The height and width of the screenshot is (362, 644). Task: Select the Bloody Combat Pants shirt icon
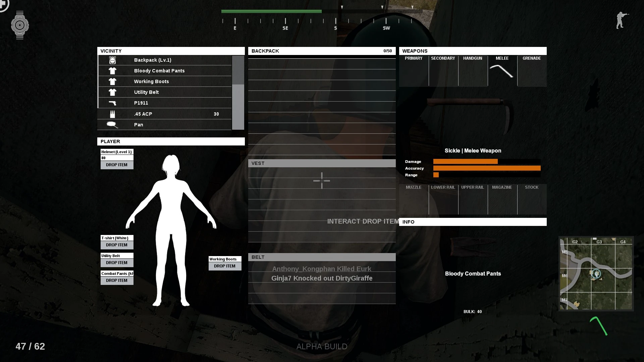pyautogui.click(x=112, y=71)
